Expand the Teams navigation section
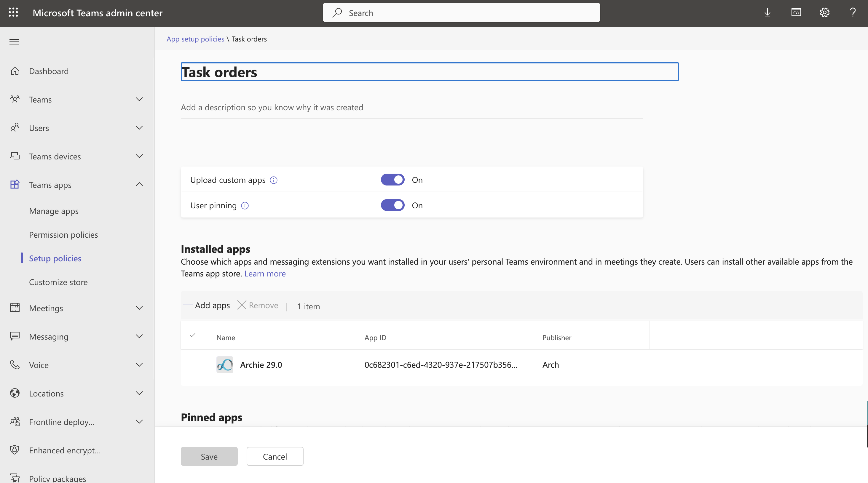Image resolution: width=868 pixels, height=483 pixels. [x=139, y=99]
